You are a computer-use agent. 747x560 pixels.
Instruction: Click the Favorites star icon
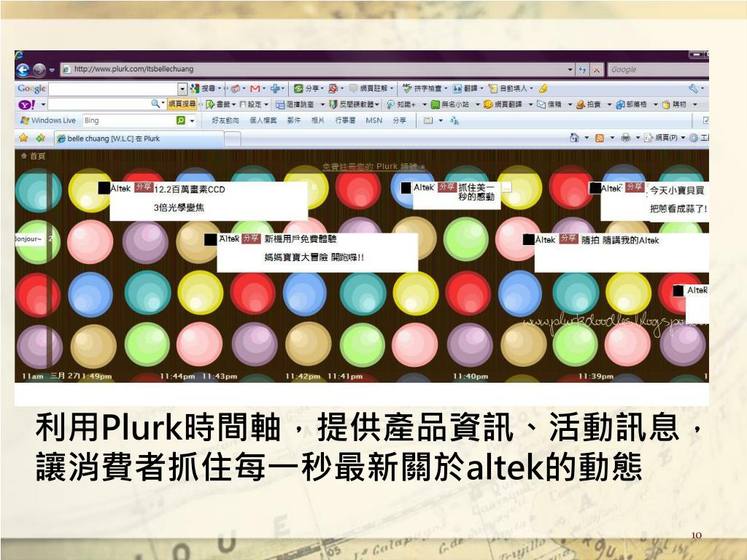23,138
